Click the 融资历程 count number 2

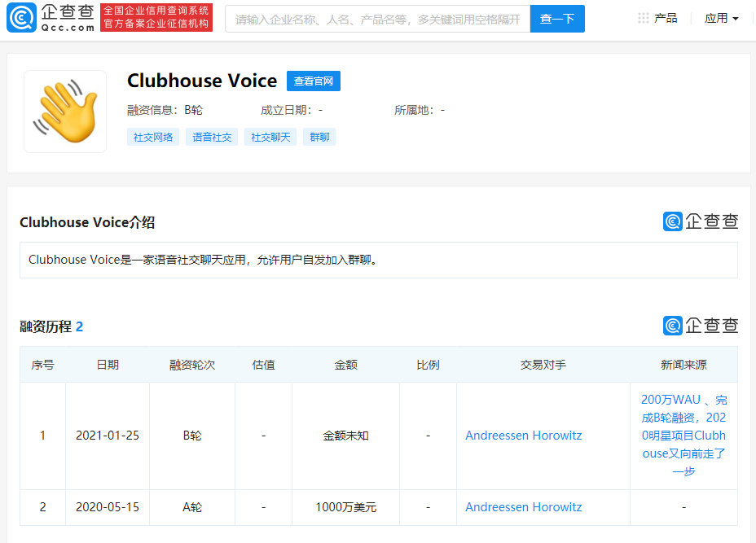click(x=80, y=326)
